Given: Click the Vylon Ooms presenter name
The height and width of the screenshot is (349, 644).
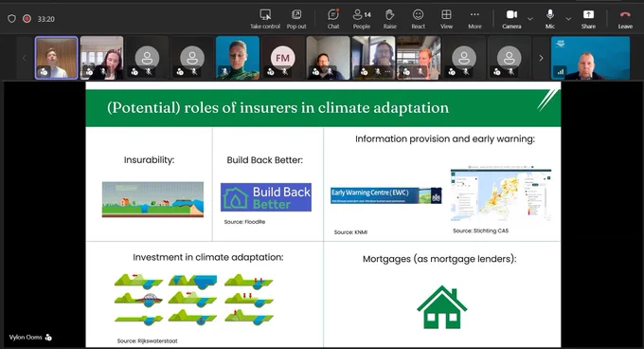Looking at the screenshot, I should (26, 337).
